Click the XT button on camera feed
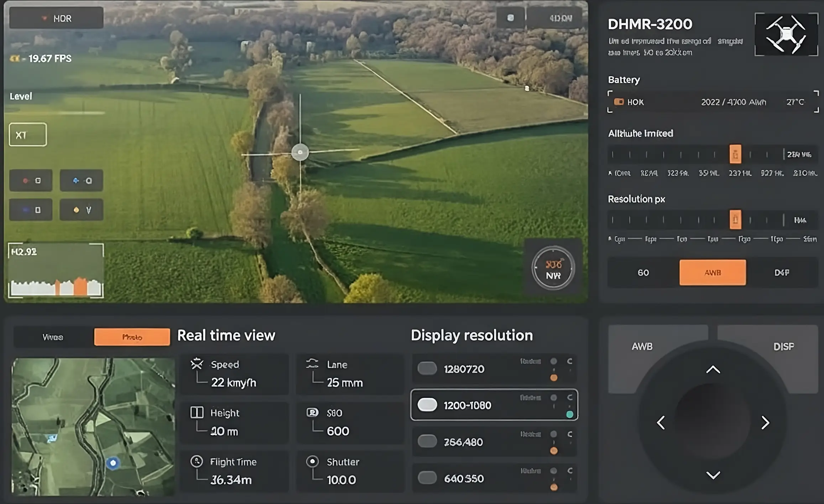 pos(28,135)
